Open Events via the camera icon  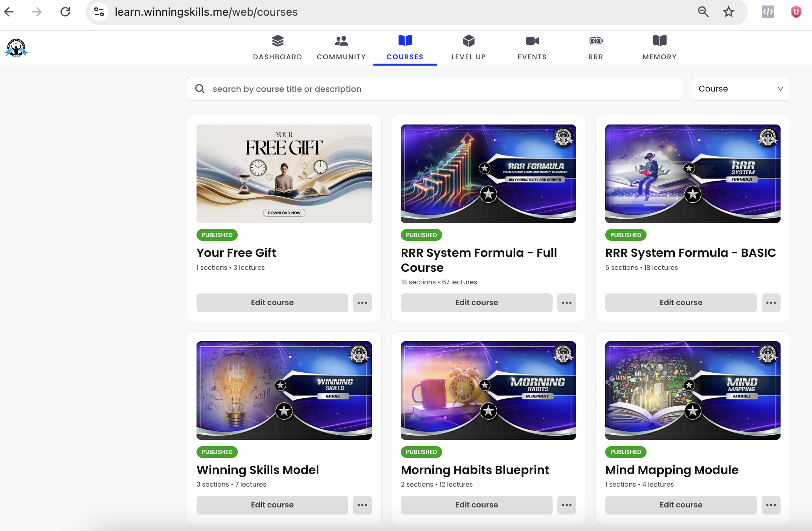click(532, 41)
